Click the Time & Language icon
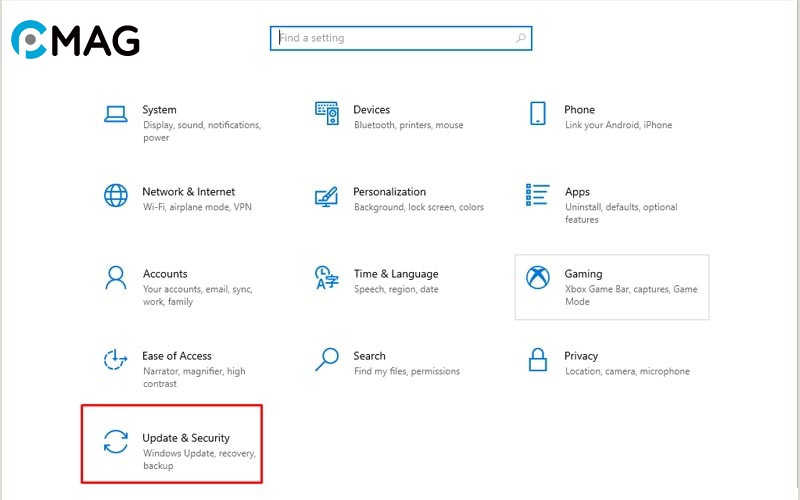 [x=327, y=277]
